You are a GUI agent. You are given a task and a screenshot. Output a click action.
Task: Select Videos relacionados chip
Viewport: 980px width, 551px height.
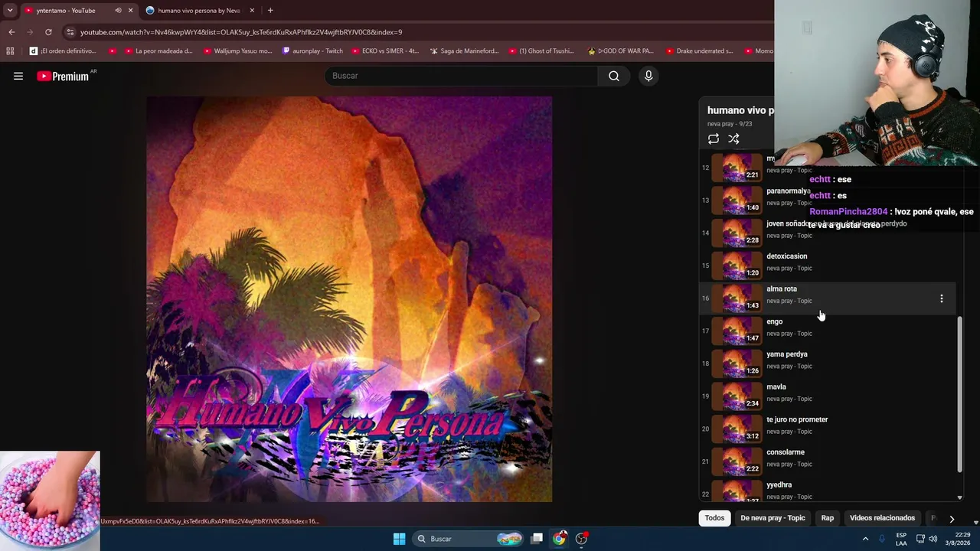coord(882,518)
